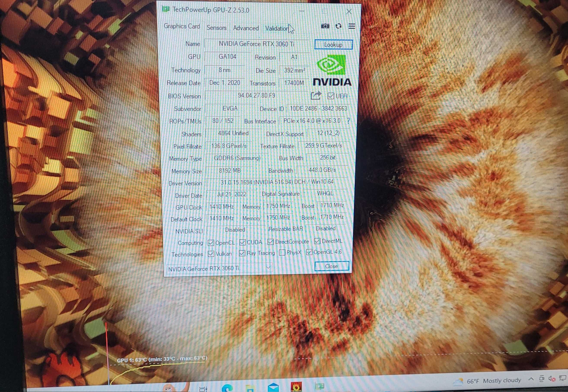Image resolution: width=568 pixels, height=392 pixels.
Task: Click the Meet Now tray icon
Action: pos(541,379)
